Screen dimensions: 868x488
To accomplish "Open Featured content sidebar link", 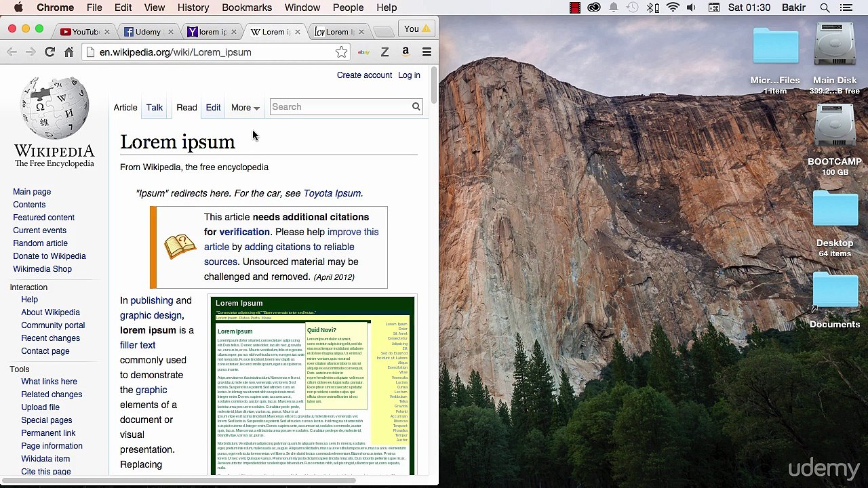I will (43, 218).
